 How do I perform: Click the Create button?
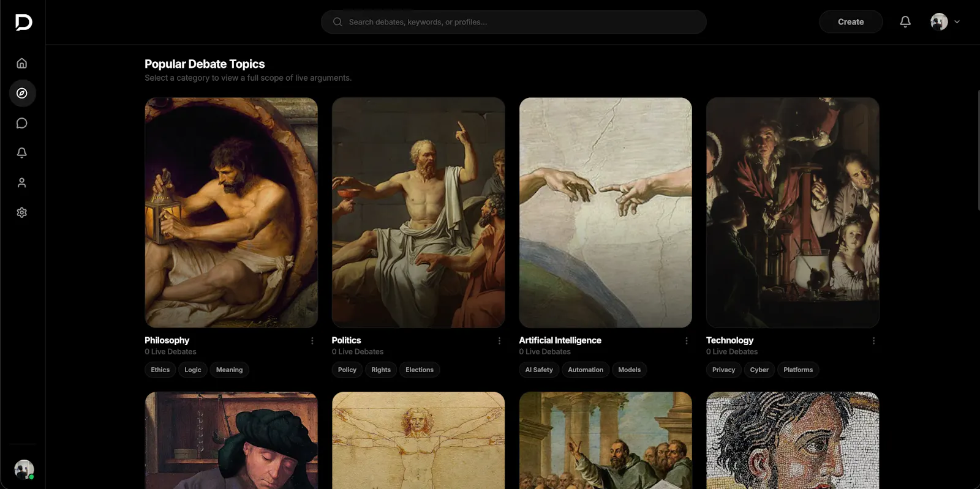(x=851, y=22)
